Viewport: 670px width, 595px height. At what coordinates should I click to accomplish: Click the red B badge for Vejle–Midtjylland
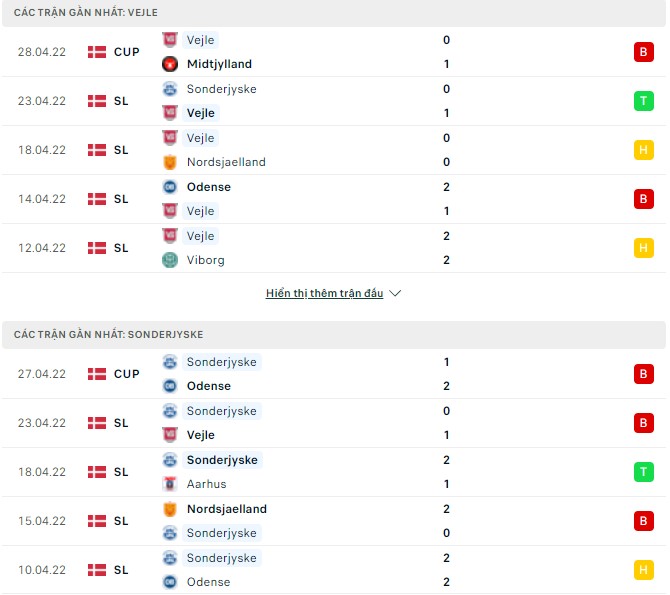click(643, 52)
